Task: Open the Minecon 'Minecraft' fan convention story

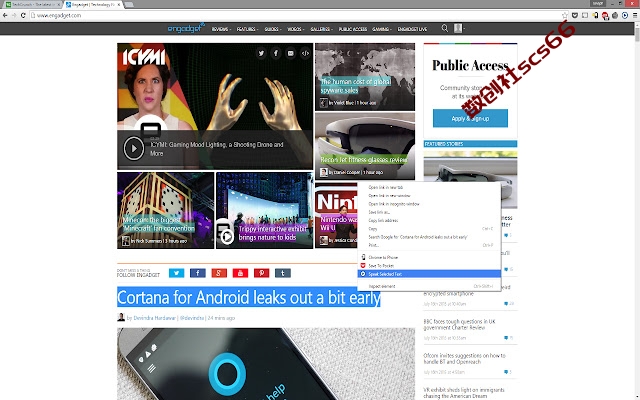Action: pos(159,224)
